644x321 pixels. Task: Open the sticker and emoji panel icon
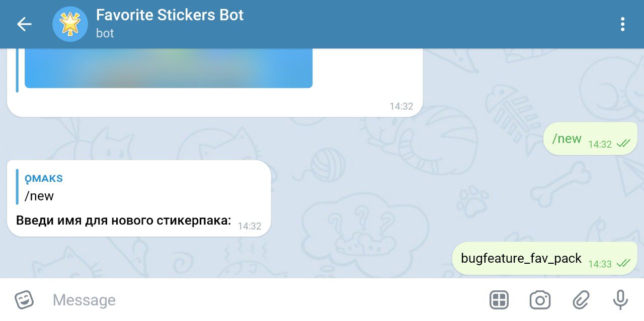click(x=24, y=300)
